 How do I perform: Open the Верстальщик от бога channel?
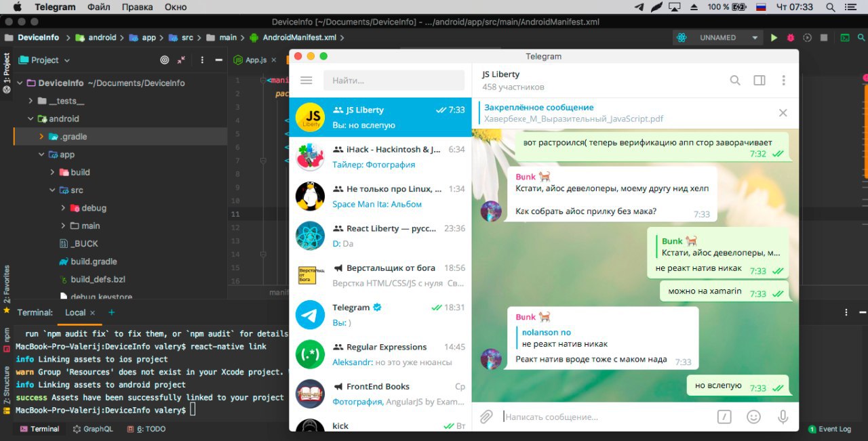[380, 275]
